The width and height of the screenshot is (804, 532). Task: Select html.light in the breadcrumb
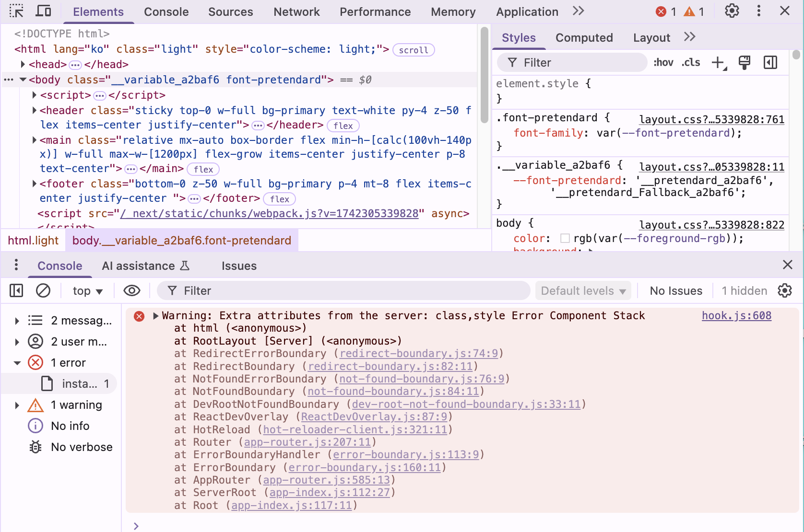point(33,241)
